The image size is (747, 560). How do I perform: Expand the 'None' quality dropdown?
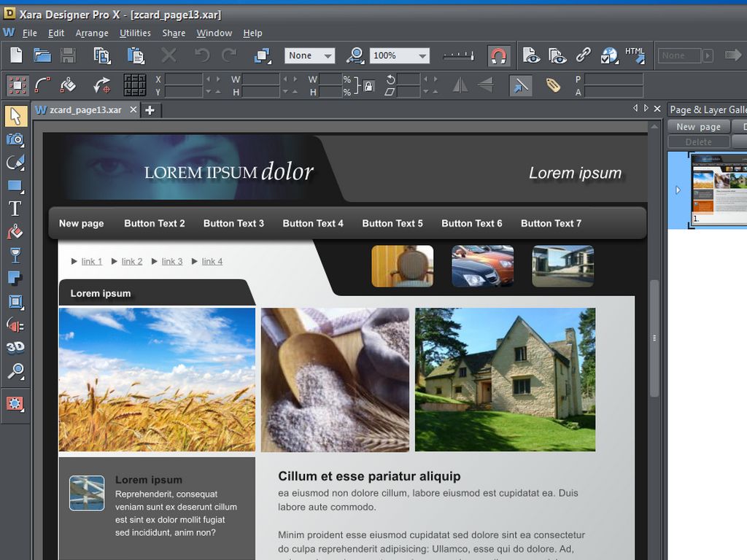[x=328, y=56]
